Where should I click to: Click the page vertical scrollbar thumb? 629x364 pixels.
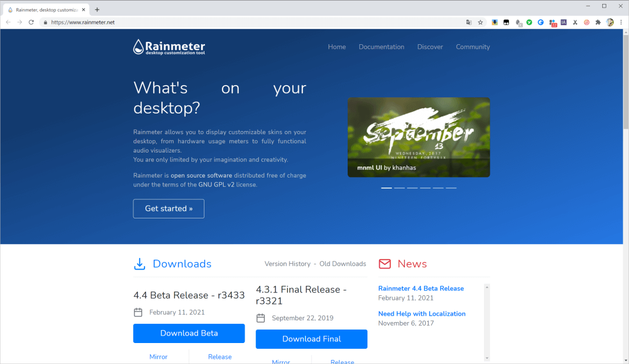(626, 82)
